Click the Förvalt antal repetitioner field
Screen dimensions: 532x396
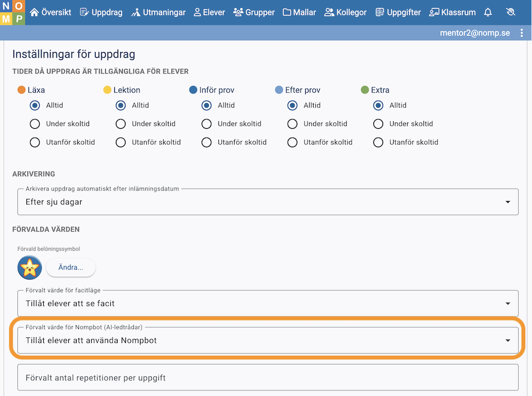click(268, 378)
